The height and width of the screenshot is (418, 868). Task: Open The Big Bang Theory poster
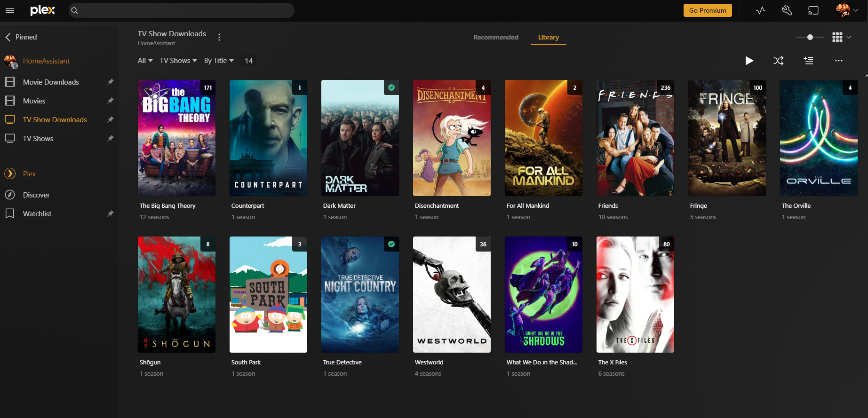click(176, 138)
